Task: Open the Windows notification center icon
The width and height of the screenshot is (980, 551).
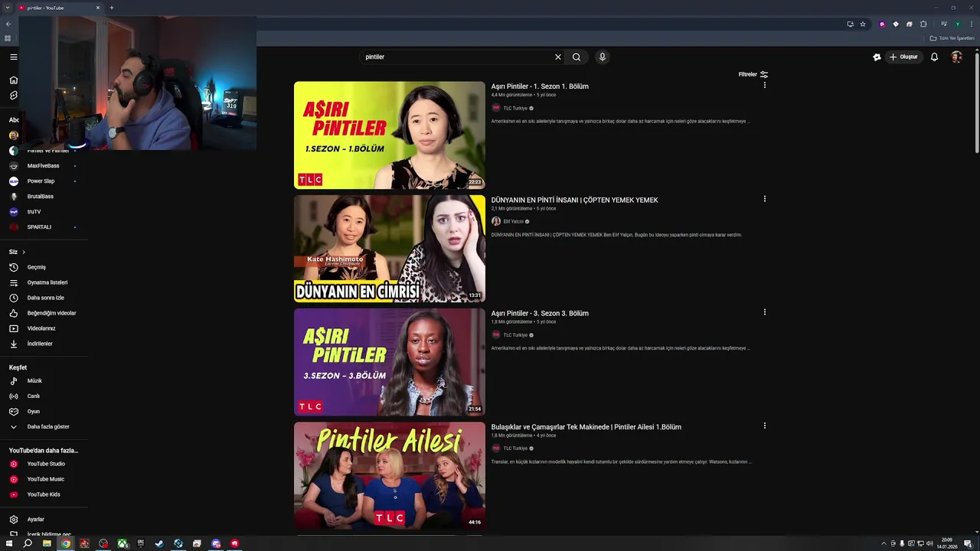Action: [968, 543]
